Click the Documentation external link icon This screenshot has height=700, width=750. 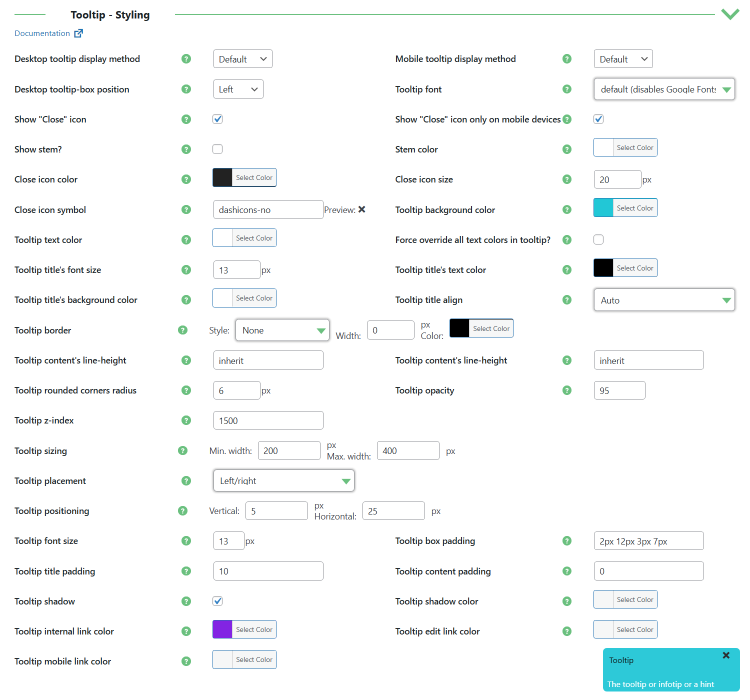[78, 33]
